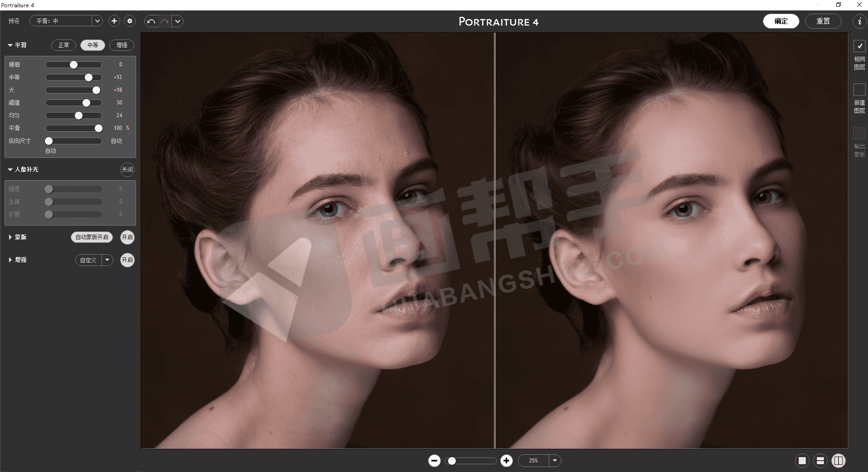868x472 pixels.
Task: Click the 纵向尺寸 value reading 自动
Action: click(x=117, y=141)
